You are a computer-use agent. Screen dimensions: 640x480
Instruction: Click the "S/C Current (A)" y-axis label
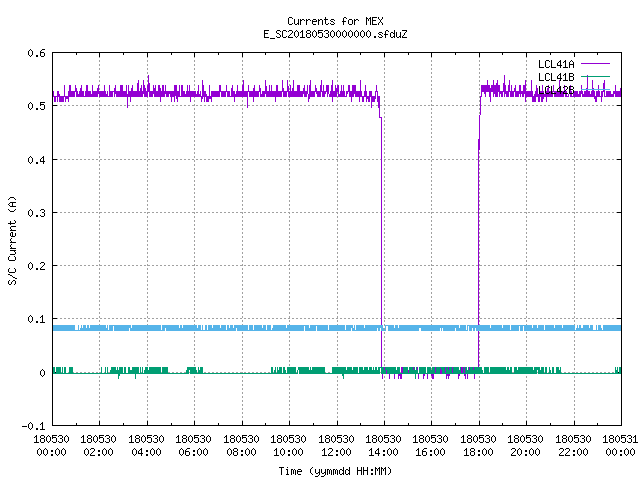tap(12, 240)
